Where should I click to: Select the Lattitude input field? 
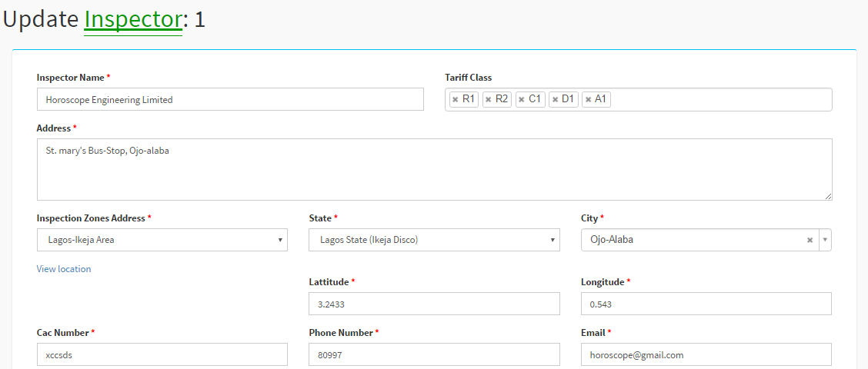pos(434,304)
